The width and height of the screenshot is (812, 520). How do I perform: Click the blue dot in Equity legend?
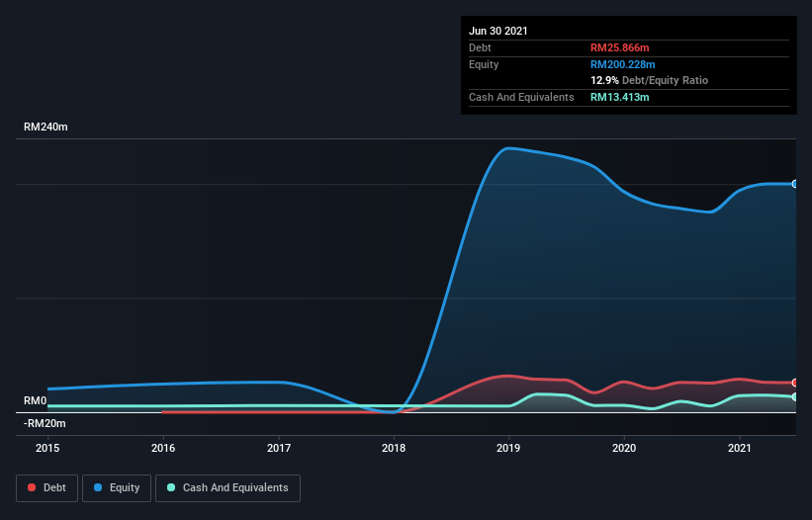(98, 487)
